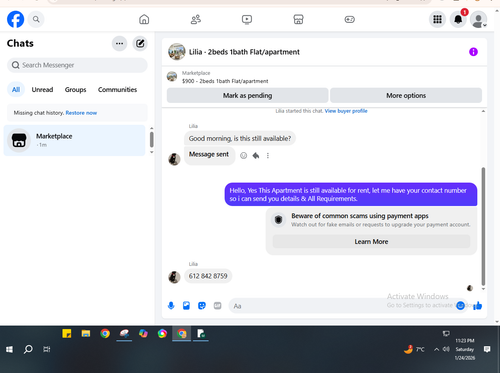Attach a photo with image icon
This screenshot has width=500, height=373.
coord(186,305)
